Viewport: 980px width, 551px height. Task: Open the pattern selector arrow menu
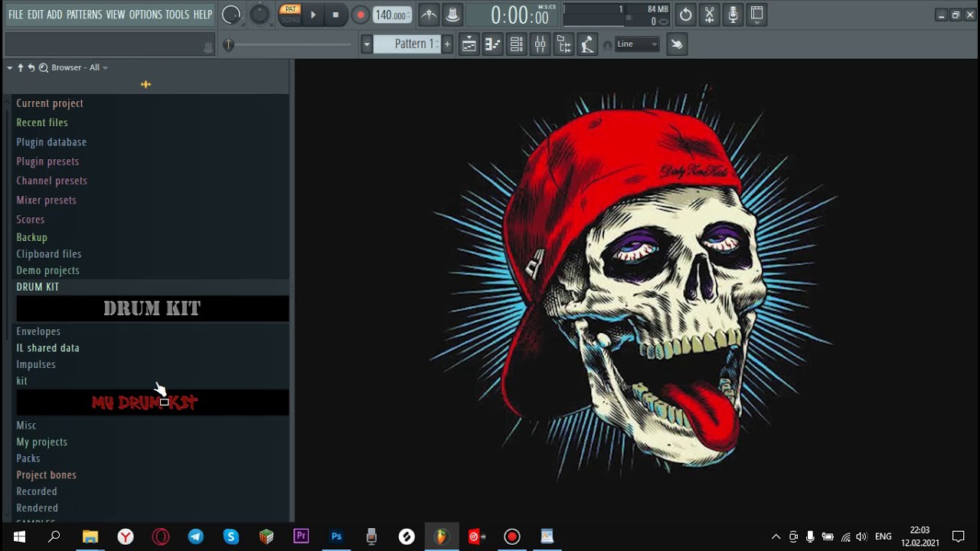[367, 44]
